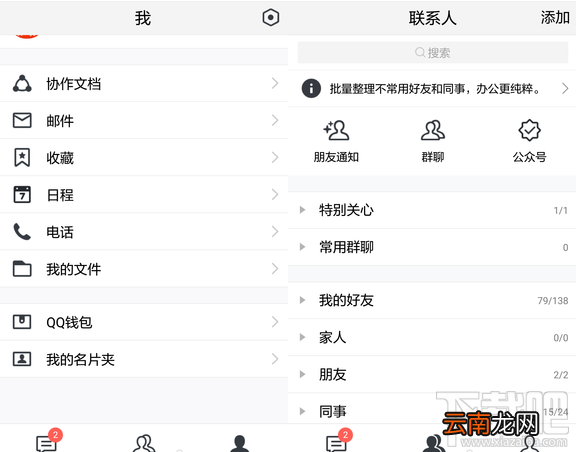Open profile tab on 我 screen

[240, 443]
